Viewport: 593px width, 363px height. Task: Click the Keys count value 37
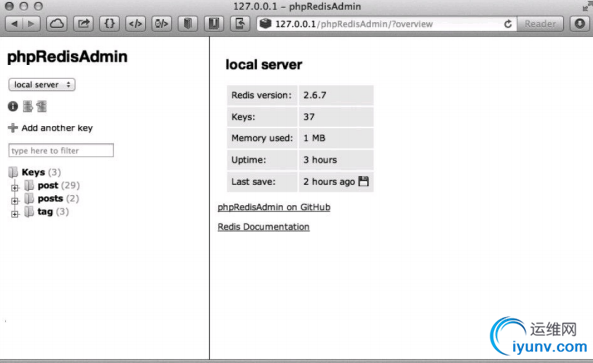(x=309, y=117)
